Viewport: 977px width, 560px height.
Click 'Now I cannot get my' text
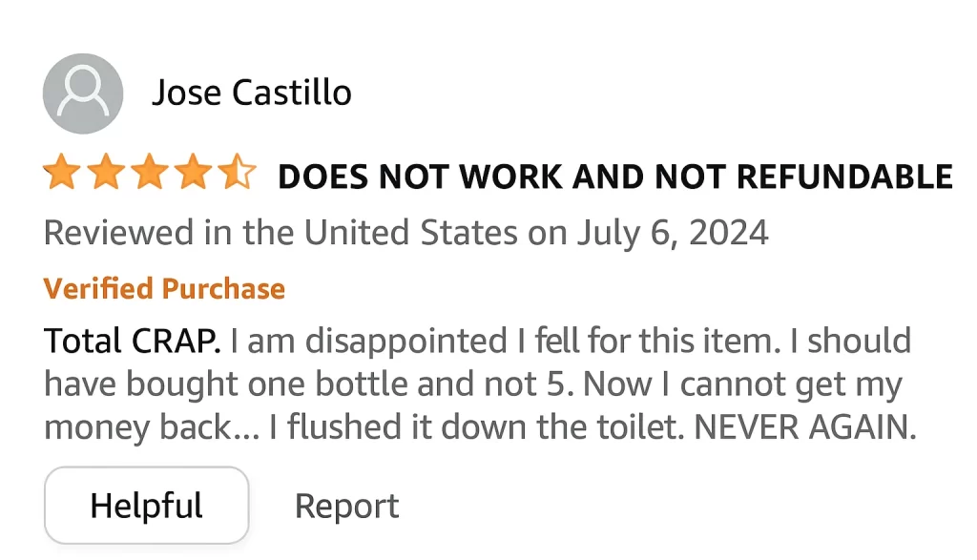(x=742, y=384)
